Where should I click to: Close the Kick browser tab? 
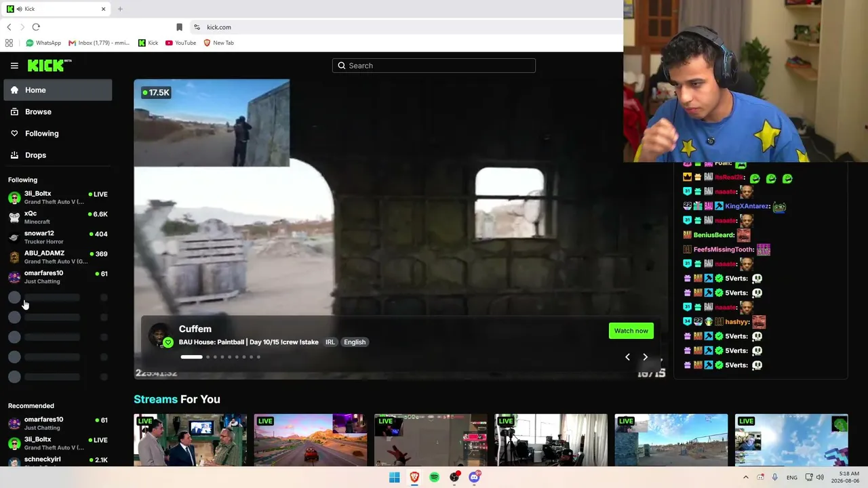coord(103,9)
